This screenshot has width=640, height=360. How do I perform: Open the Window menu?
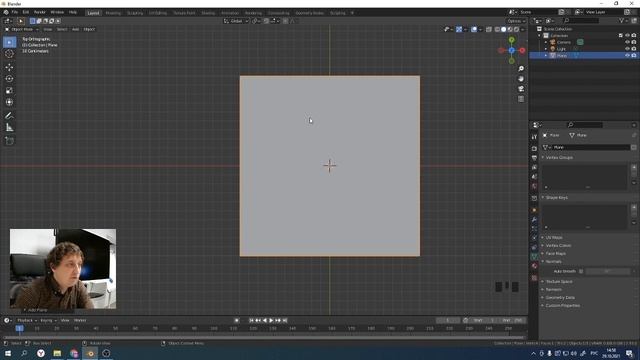57,12
